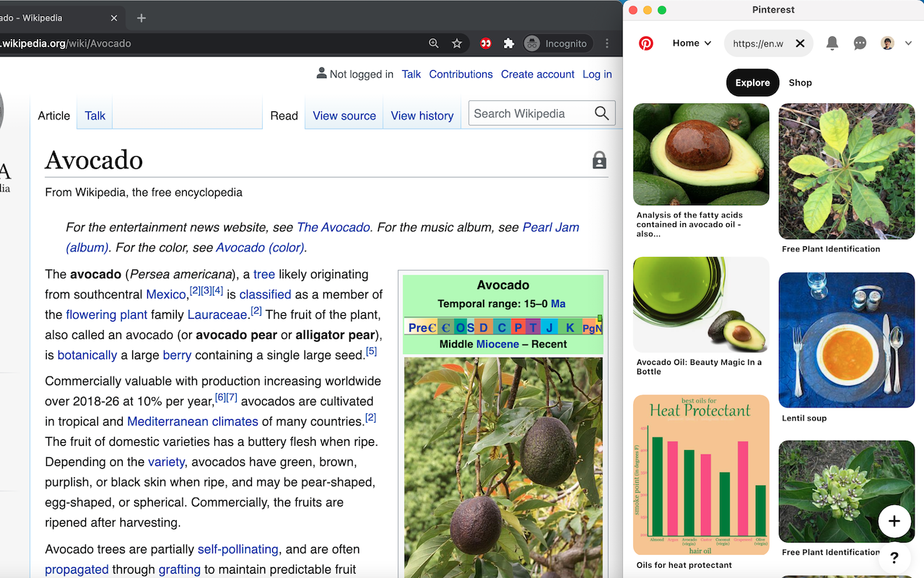Image resolution: width=924 pixels, height=578 pixels.
Task: Open the View source tab
Action: point(344,116)
